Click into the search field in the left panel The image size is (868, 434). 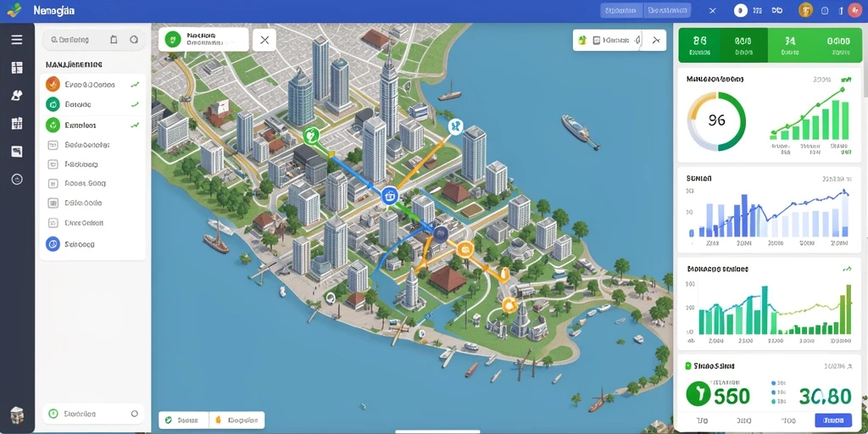click(x=93, y=40)
